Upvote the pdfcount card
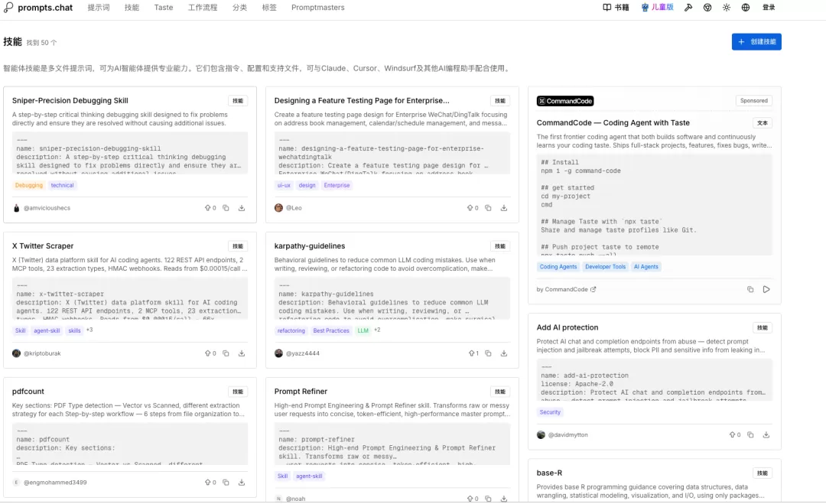Viewport: 826px width, 504px height. click(210, 483)
